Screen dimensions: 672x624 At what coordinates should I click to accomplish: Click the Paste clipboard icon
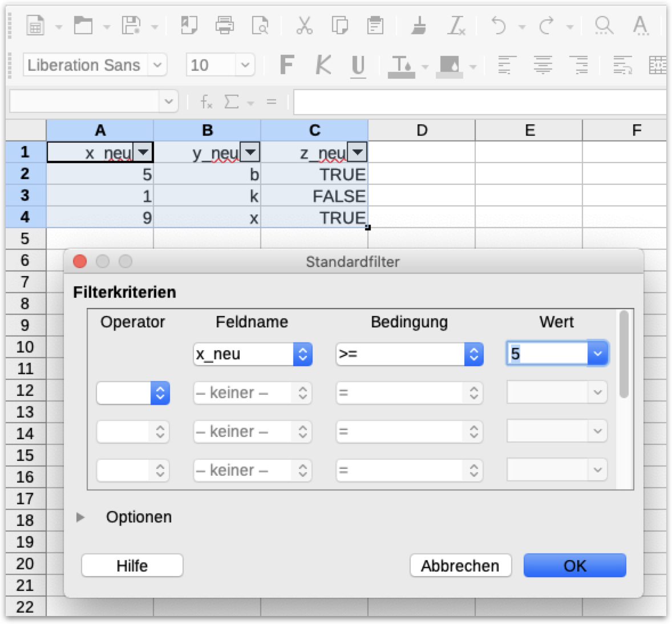[x=375, y=26]
